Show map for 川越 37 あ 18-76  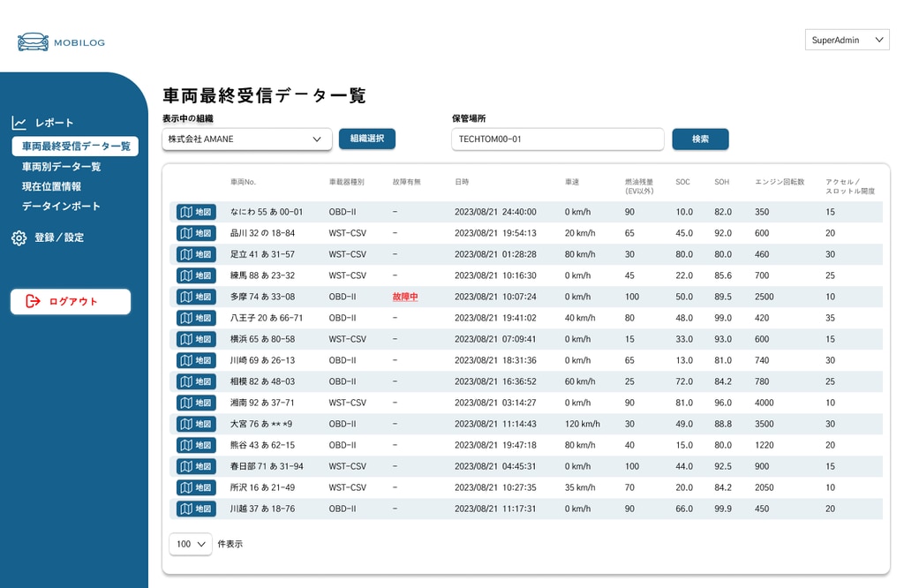click(x=196, y=509)
